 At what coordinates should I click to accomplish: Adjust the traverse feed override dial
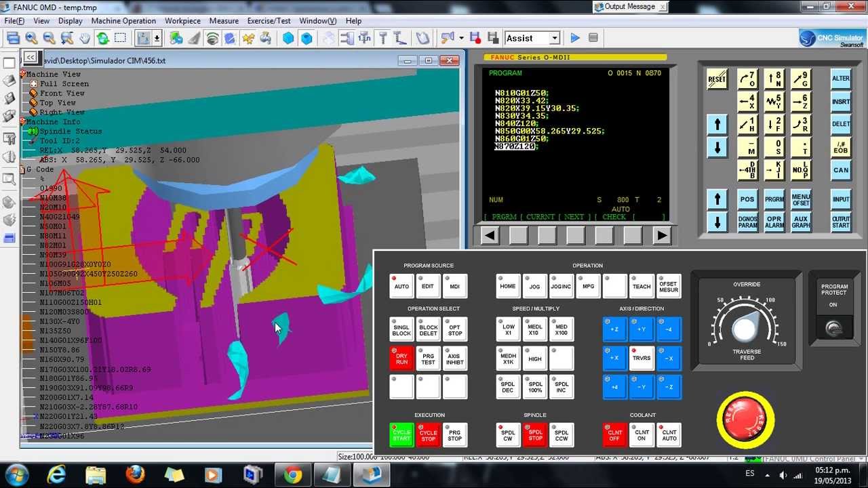tap(745, 329)
